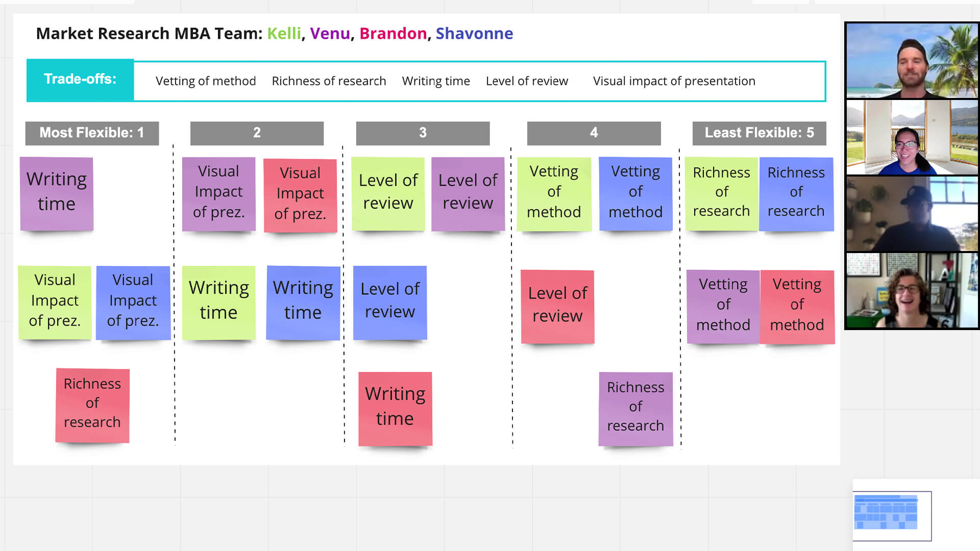This screenshot has height=551, width=980.
Task: Click the 'Visual impact of presentation' label
Action: click(674, 81)
